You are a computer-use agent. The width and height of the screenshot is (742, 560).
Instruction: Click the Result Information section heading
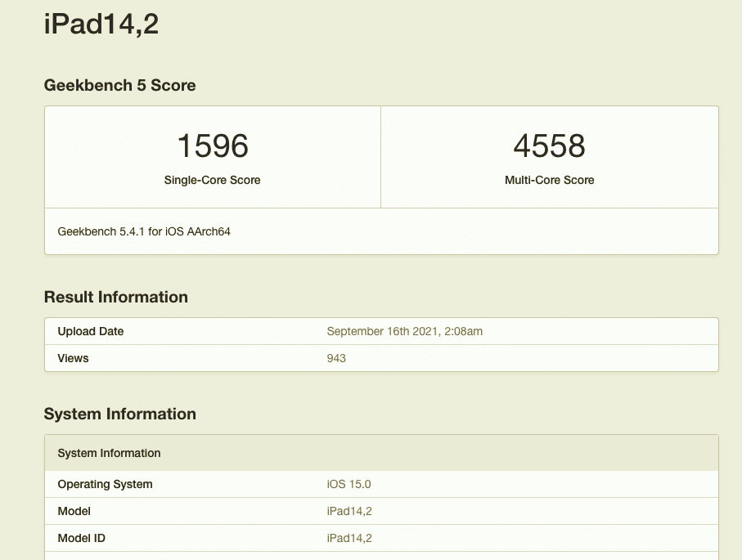[115, 297]
